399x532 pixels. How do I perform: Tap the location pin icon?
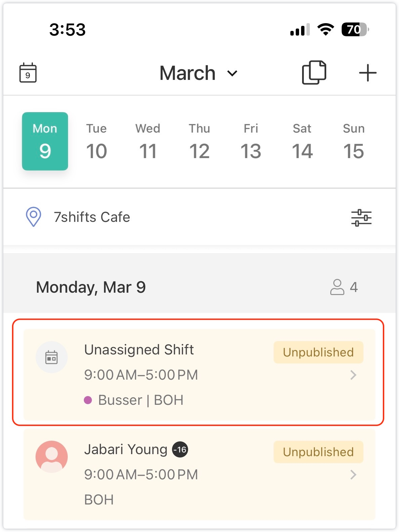pyautogui.click(x=34, y=217)
